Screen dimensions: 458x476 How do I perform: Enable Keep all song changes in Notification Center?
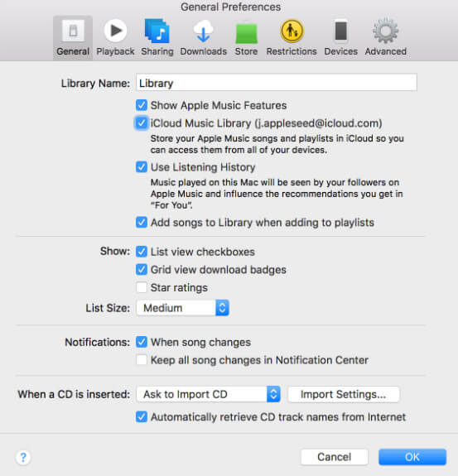point(142,360)
